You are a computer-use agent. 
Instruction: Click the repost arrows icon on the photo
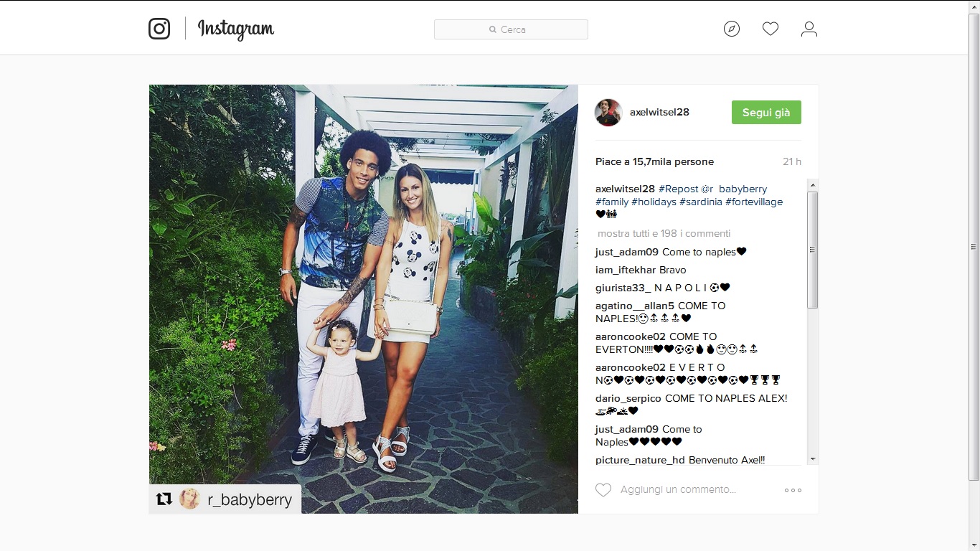pyautogui.click(x=164, y=499)
